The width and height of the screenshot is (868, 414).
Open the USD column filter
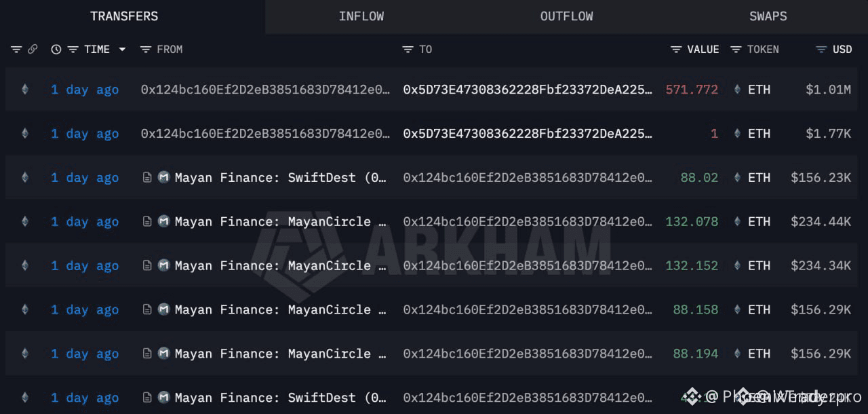[821, 50]
